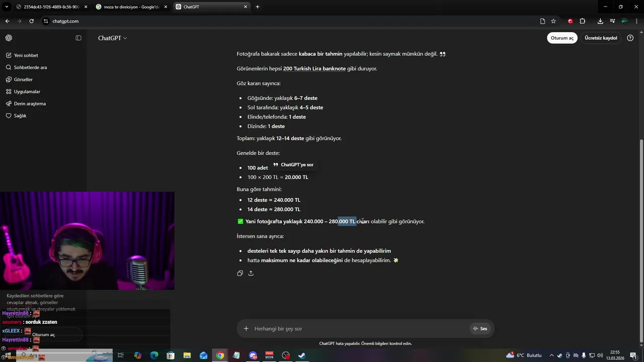The image size is (644, 362).
Task: Expand the tab search dropdown arrow
Action: [7, 7]
